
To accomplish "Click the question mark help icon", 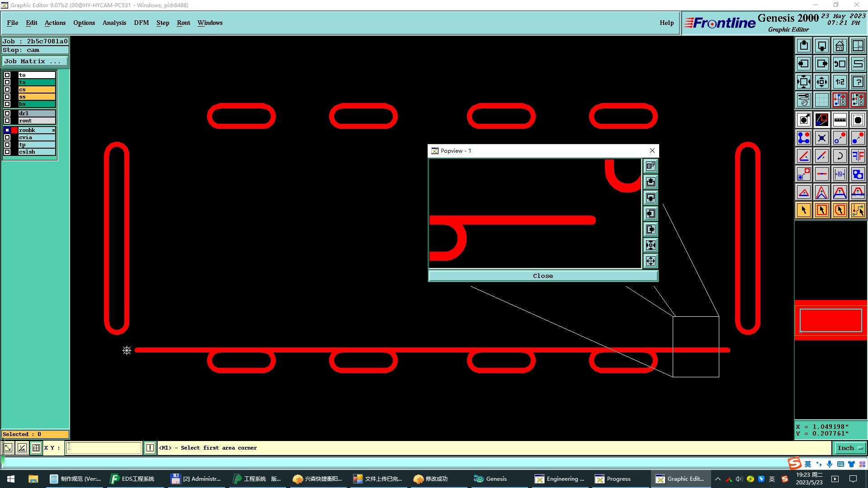I will (858, 82).
